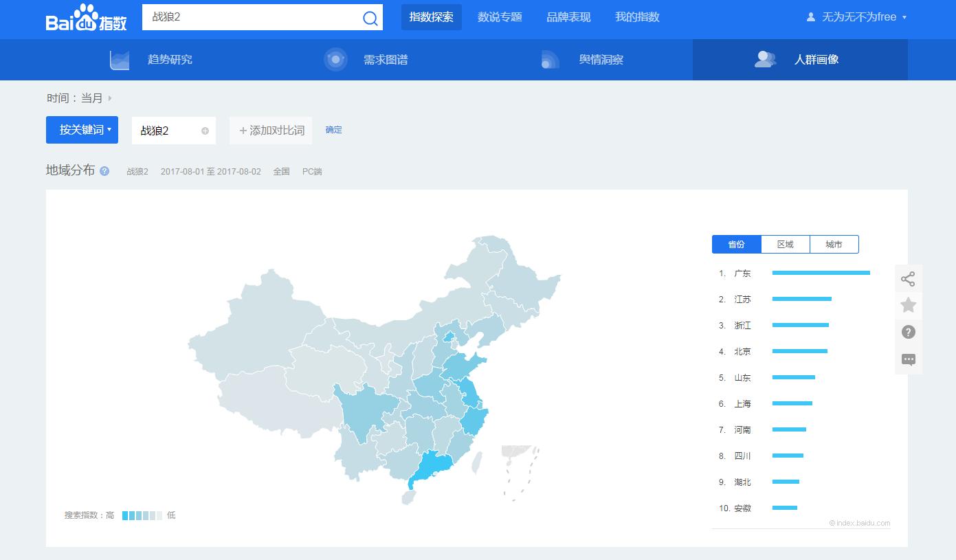Switch the ranking to 区域 view
This screenshot has height=560, width=956.
pos(785,244)
